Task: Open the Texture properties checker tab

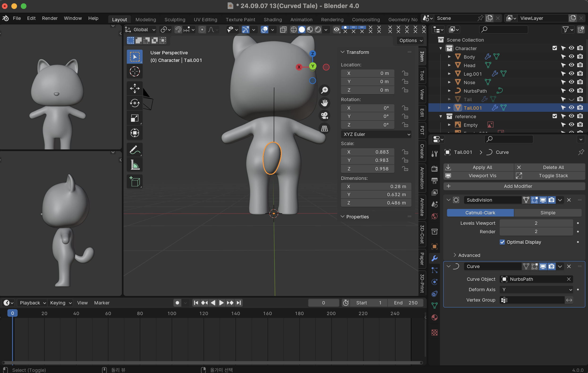Action: pyautogui.click(x=435, y=332)
